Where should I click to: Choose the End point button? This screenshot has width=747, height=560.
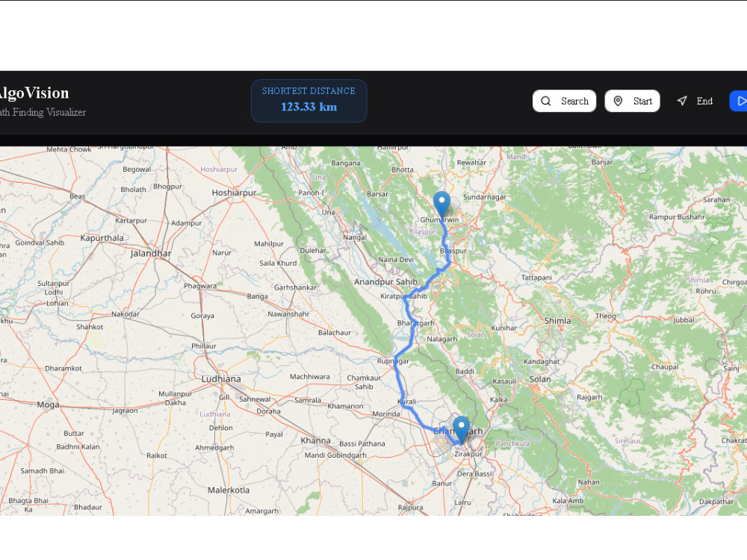coord(695,101)
